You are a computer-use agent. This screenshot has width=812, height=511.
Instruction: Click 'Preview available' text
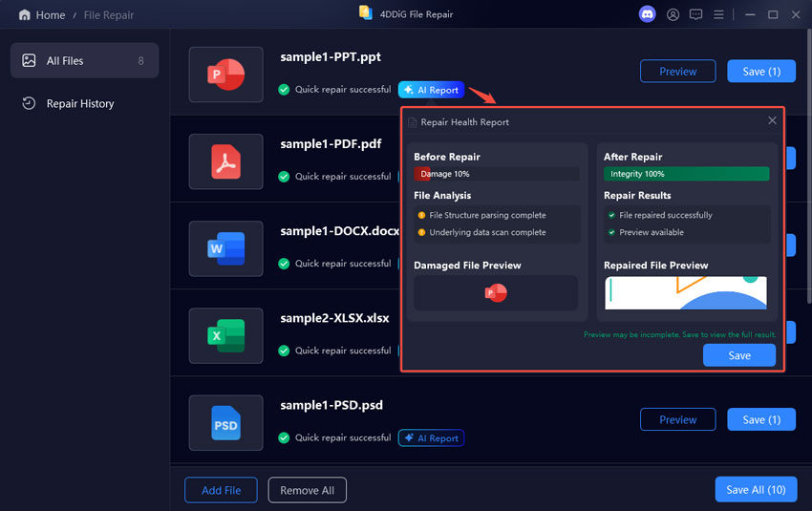[652, 232]
